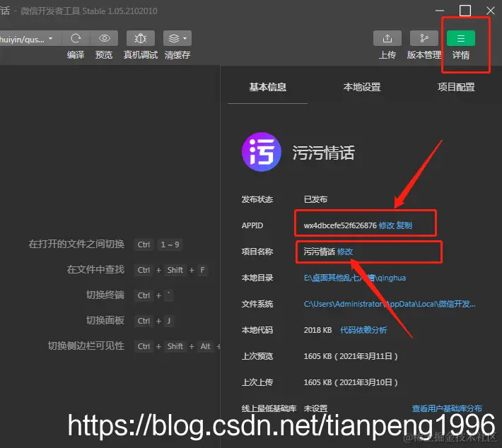The height and width of the screenshot is (448, 502).
Task: Click the 在文件中查找 shortcut hint
Action: coord(95,269)
